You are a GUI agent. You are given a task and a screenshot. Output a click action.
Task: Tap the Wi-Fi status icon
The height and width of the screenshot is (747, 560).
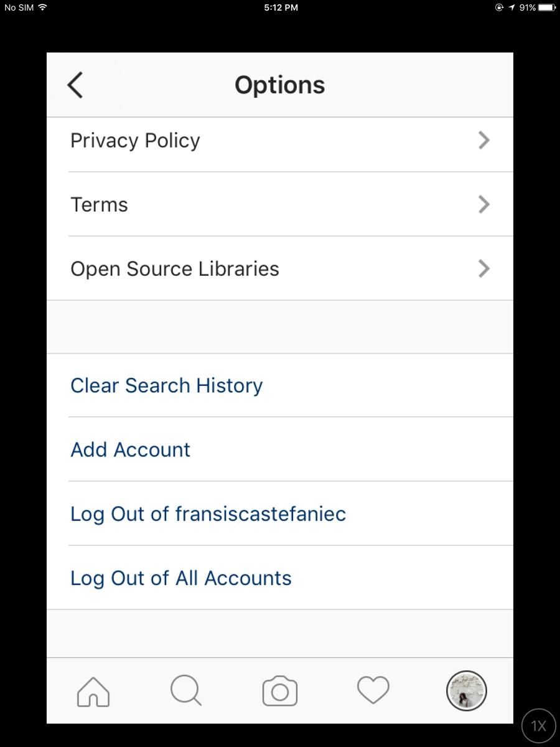42,7
